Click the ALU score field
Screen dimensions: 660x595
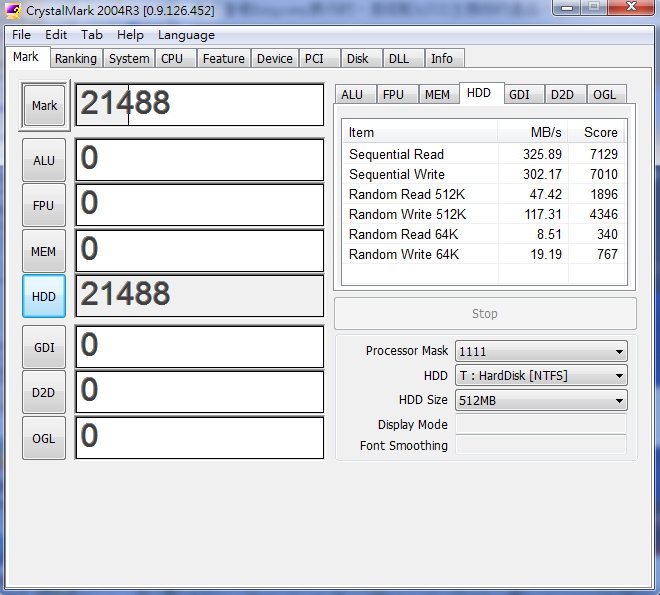coord(200,160)
